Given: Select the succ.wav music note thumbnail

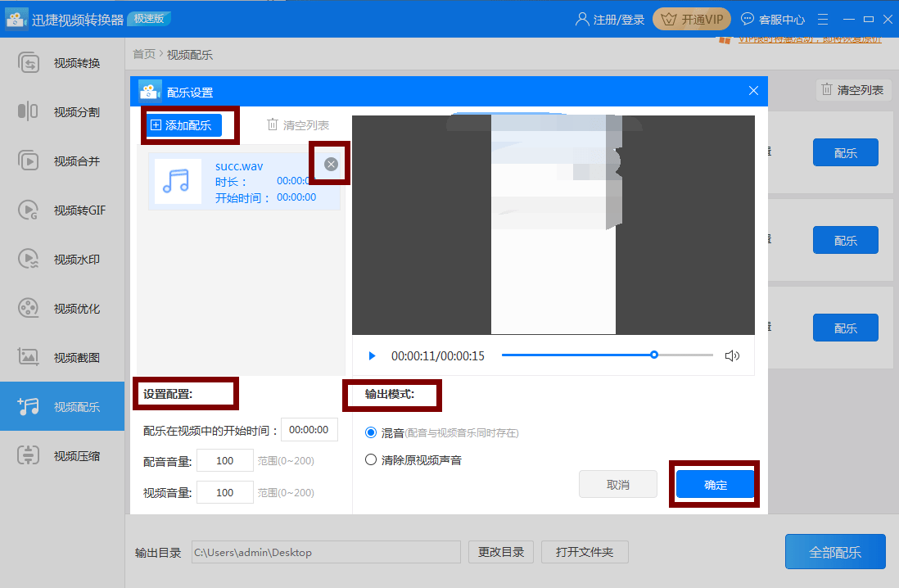Looking at the screenshot, I should [x=178, y=181].
